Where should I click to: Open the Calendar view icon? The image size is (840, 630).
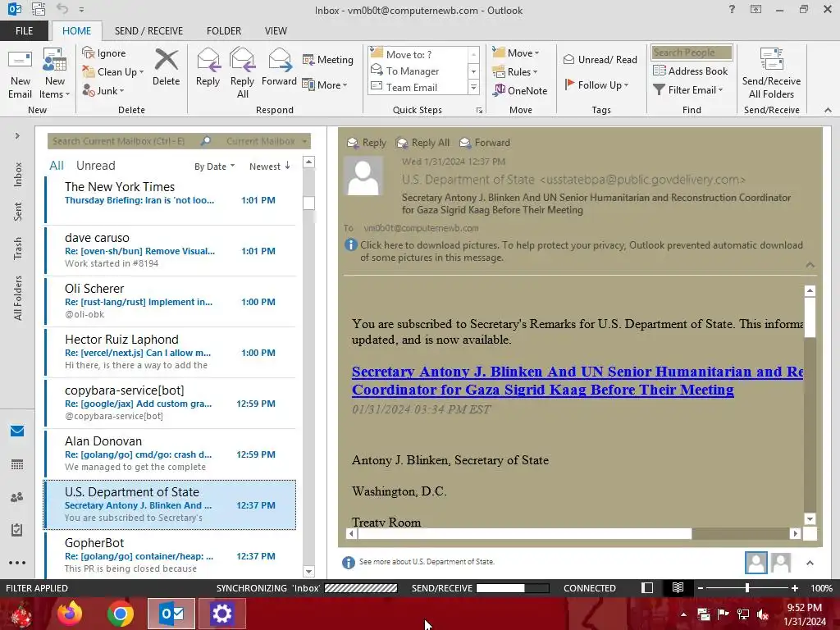[17, 464]
